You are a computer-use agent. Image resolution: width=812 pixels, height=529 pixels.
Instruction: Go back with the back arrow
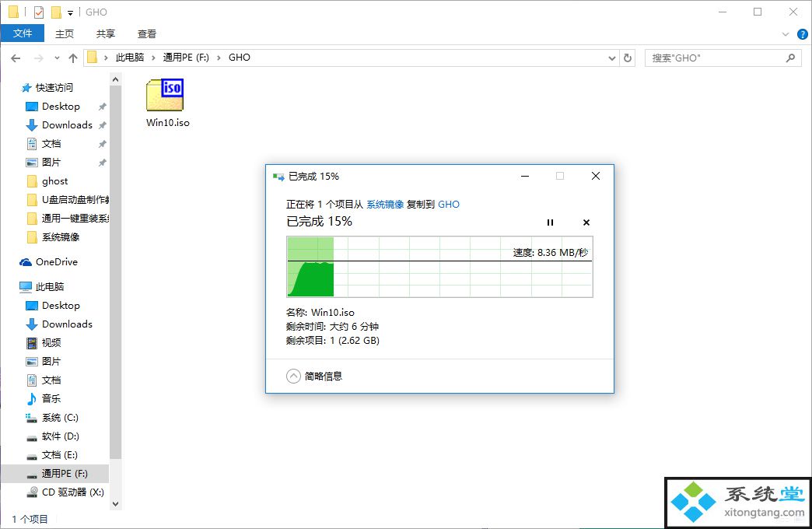16,58
